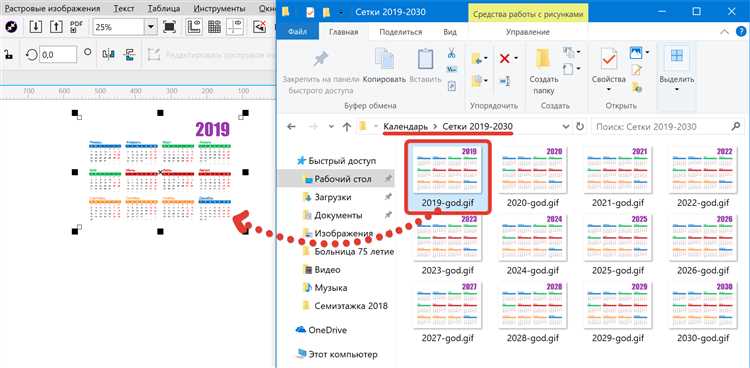This screenshot has height=368, width=750.
Task: Click Календарь in the breadcrumb path
Action: [406, 127]
